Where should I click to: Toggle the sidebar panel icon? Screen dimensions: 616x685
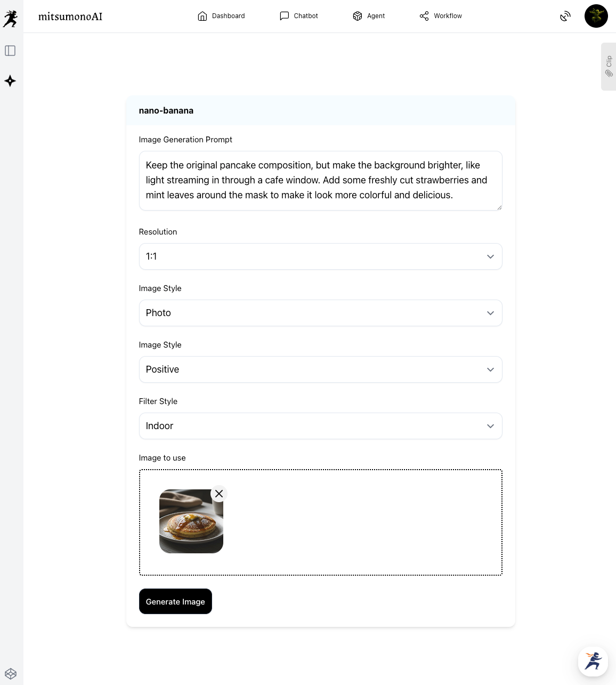[x=10, y=51]
